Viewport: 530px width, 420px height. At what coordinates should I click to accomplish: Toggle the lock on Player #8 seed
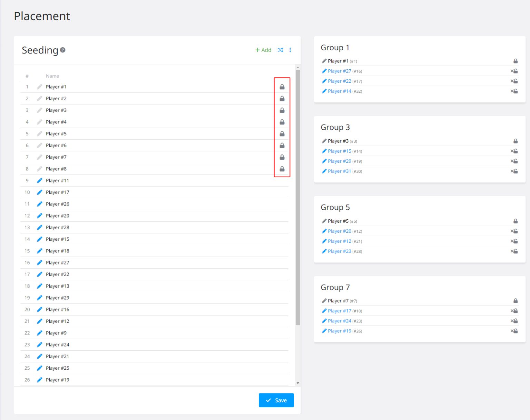click(282, 169)
